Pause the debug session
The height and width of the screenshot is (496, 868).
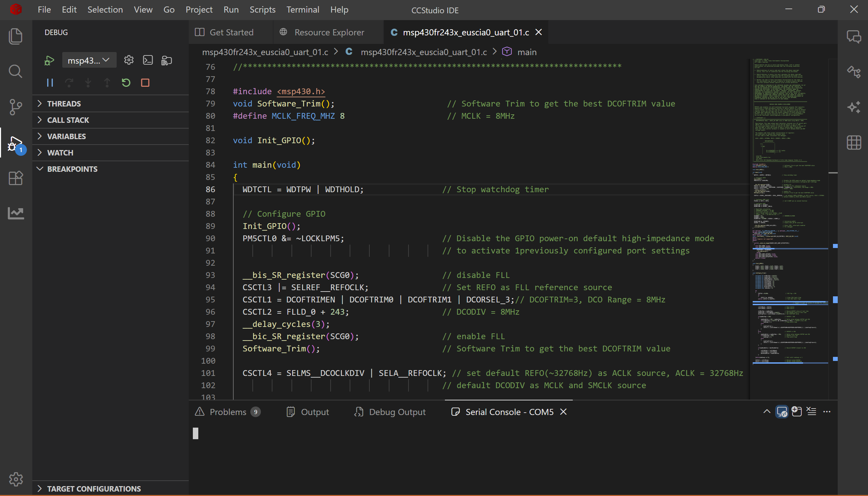pyautogui.click(x=50, y=82)
